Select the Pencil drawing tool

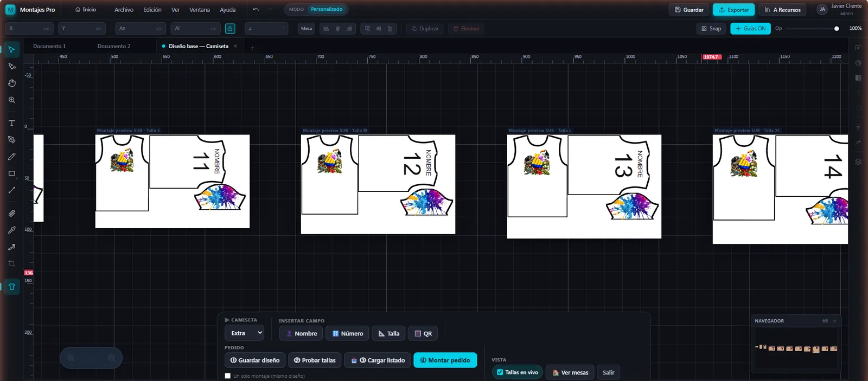11,157
